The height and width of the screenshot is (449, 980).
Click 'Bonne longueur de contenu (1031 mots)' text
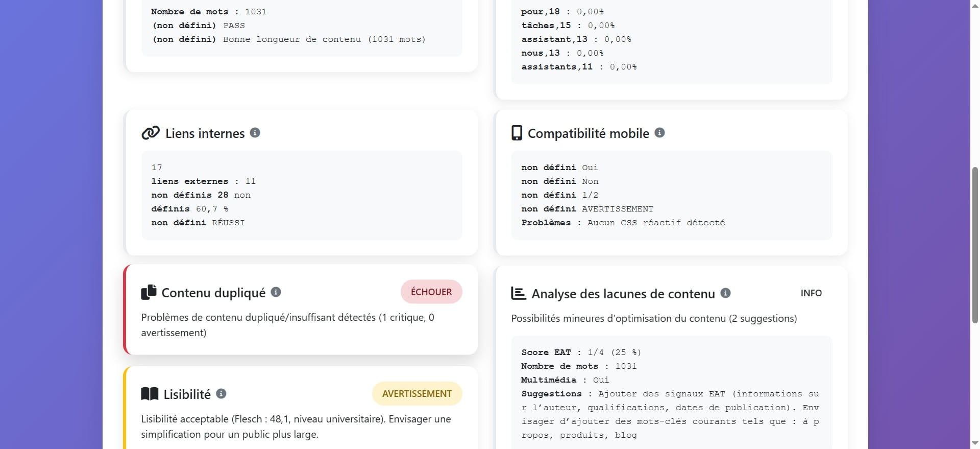(324, 39)
